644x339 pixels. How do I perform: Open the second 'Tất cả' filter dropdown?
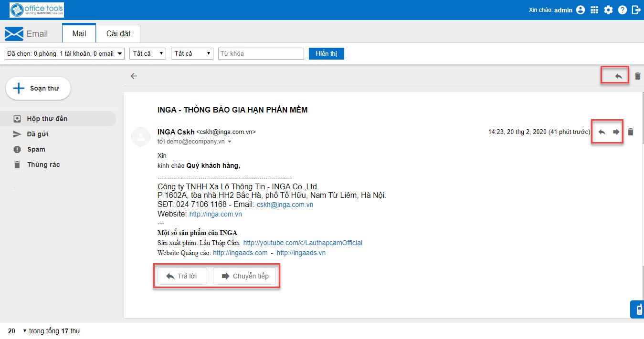[x=192, y=54]
